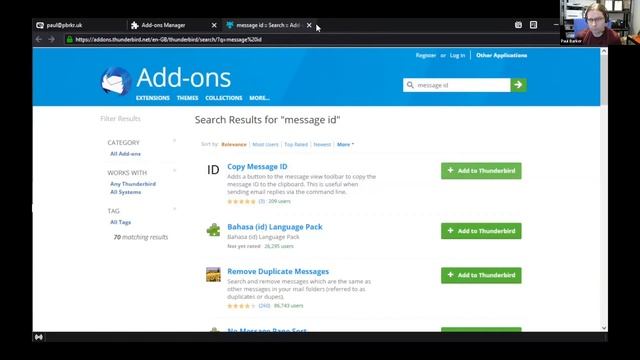640x360 pixels.
Task: Click the vertical scrollbar thumb
Action: (x=604, y=80)
